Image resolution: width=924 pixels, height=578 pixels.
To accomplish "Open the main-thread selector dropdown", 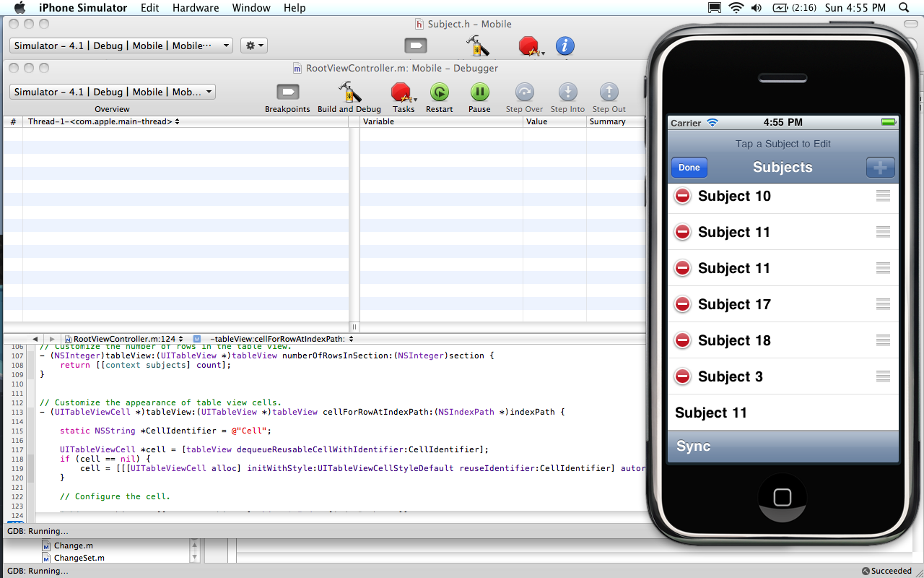I will tap(103, 121).
